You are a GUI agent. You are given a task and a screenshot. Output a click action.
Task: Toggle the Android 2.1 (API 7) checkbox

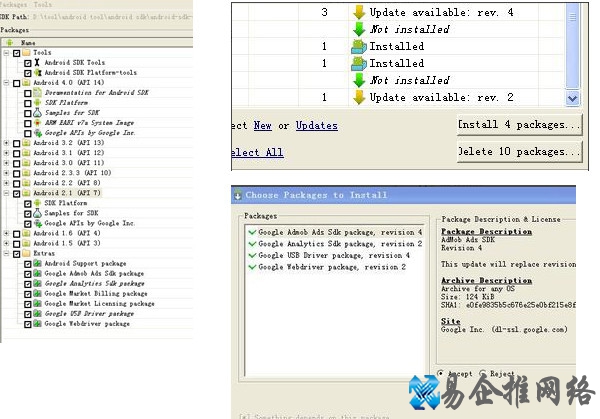(x=16, y=193)
